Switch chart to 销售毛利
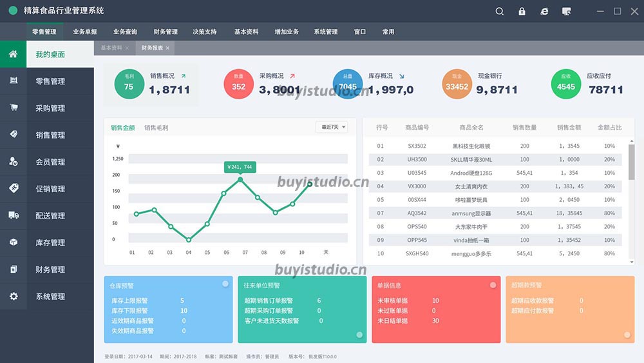This screenshot has width=644, height=363. [156, 128]
